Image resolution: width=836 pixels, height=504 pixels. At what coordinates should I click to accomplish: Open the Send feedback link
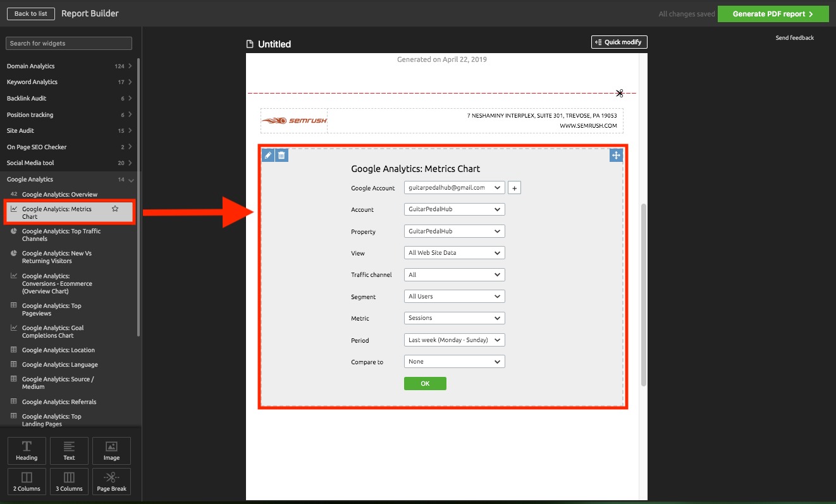coord(794,37)
